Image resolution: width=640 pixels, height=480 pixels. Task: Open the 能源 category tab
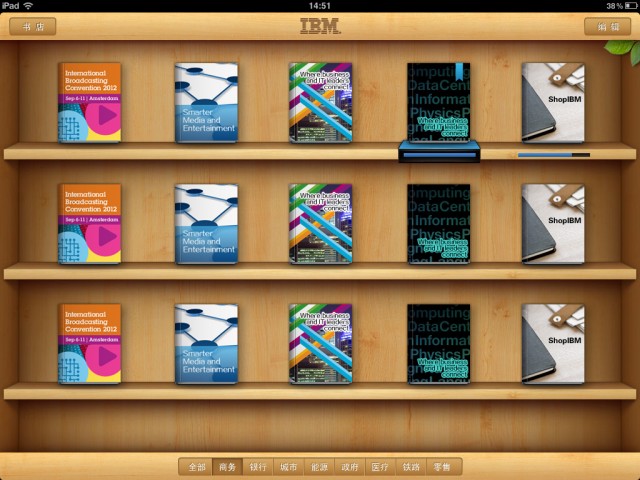tap(319, 467)
